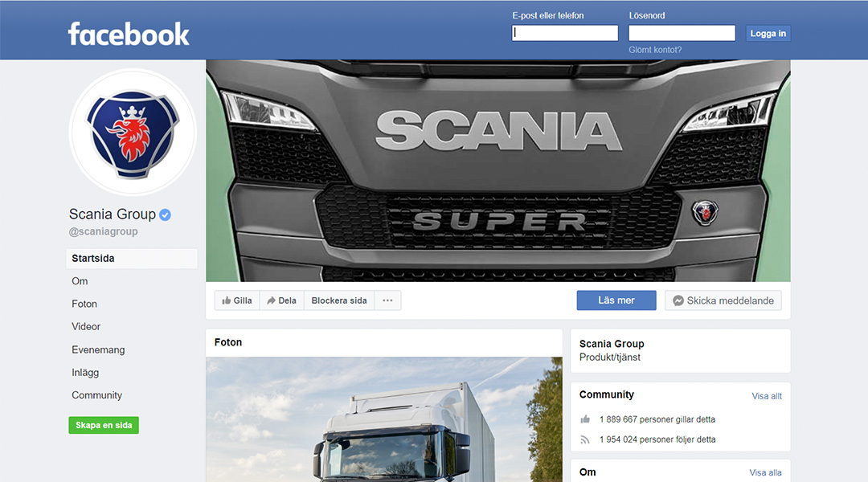Focus the E-post eller telefon field
The height and width of the screenshot is (482, 868).
point(565,33)
